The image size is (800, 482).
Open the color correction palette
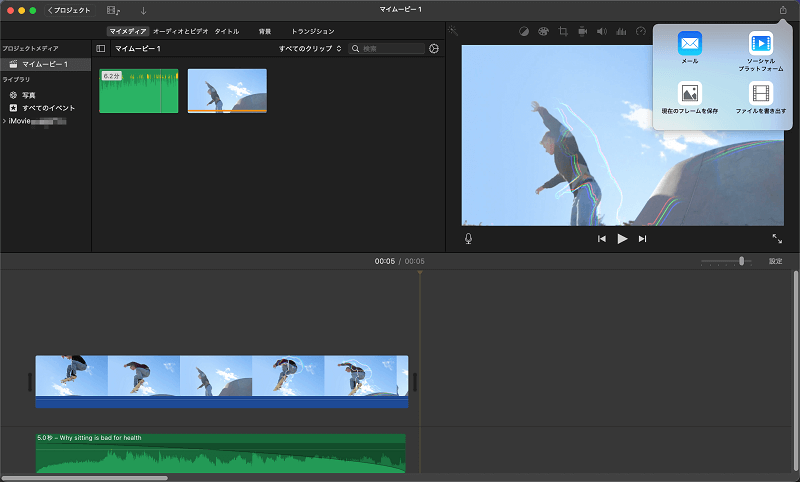[542, 31]
